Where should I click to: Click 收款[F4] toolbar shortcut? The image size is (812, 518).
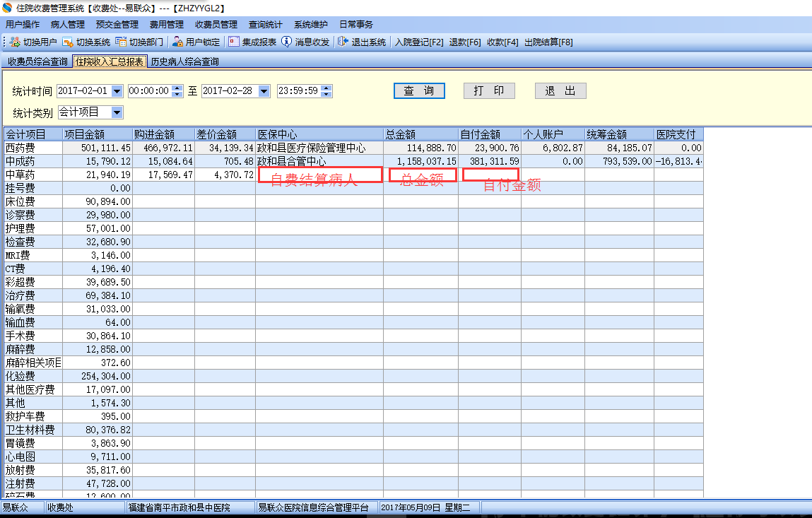502,42
